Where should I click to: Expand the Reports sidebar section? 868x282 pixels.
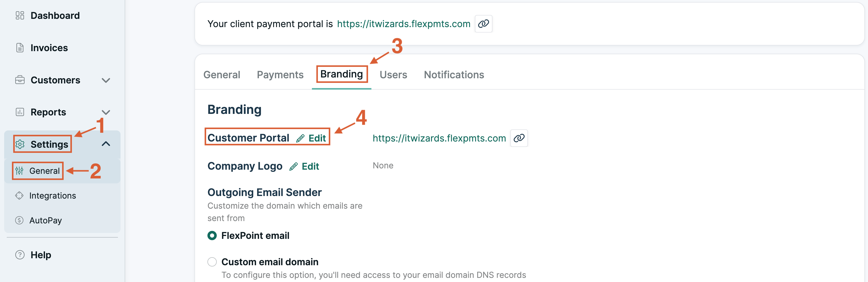click(x=106, y=112)
